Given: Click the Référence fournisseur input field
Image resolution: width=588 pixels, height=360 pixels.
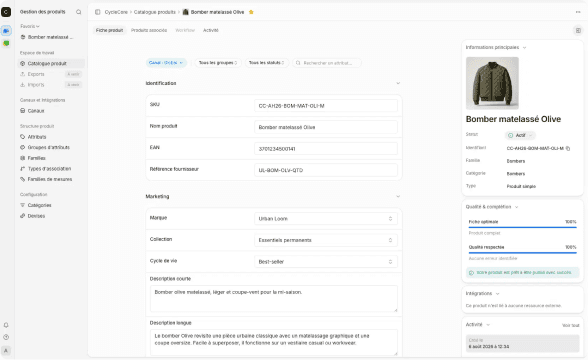Looking at the screenshot, I should 326,170.
